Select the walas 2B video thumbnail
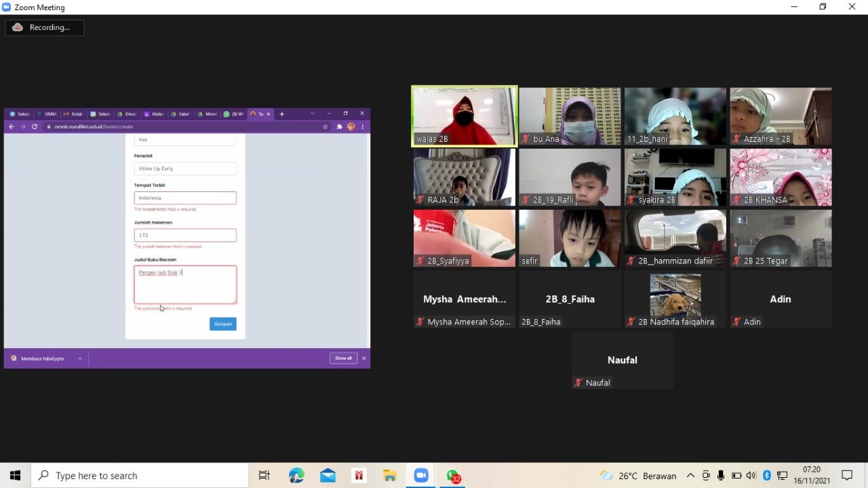Viewport: 868px width, 488px height. 465,116
